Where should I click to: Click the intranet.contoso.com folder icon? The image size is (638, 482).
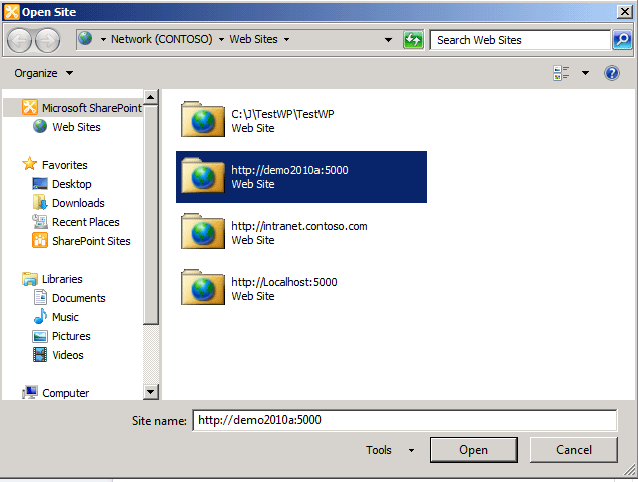pos(203,231)
